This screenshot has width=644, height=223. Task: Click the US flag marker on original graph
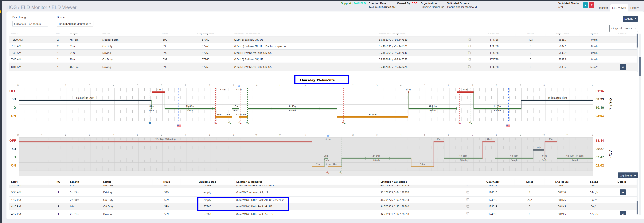point(179,126)
